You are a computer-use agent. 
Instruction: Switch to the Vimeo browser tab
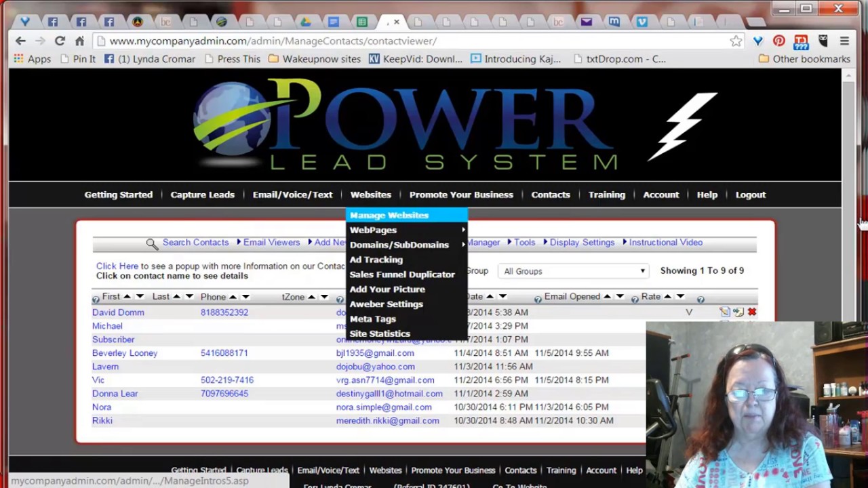(x=642, y=22)
